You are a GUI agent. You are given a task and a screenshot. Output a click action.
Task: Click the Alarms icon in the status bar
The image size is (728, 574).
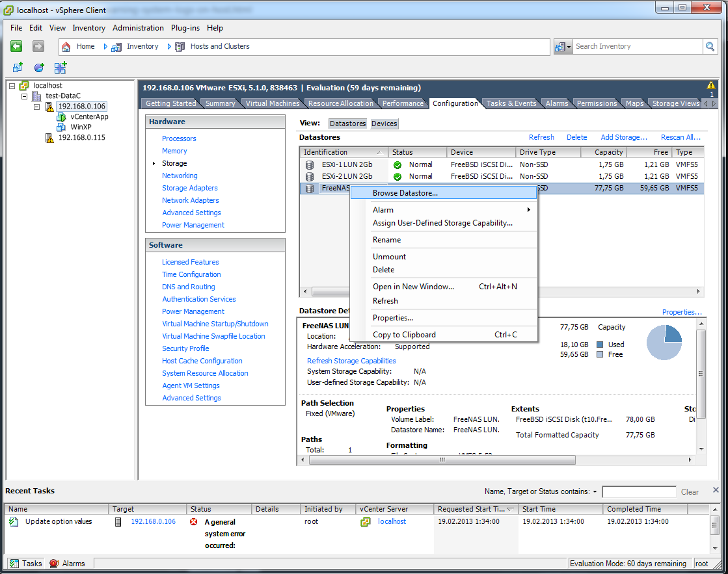(54, 564)
